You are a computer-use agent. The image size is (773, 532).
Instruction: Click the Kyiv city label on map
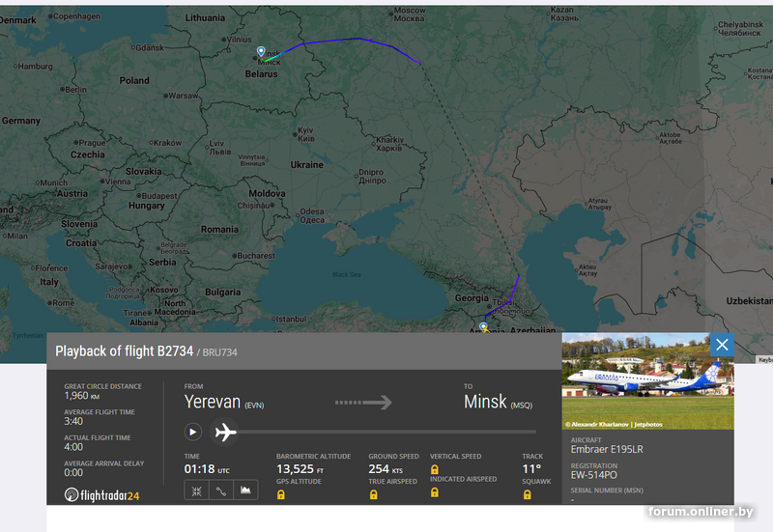tap(305, 134)
